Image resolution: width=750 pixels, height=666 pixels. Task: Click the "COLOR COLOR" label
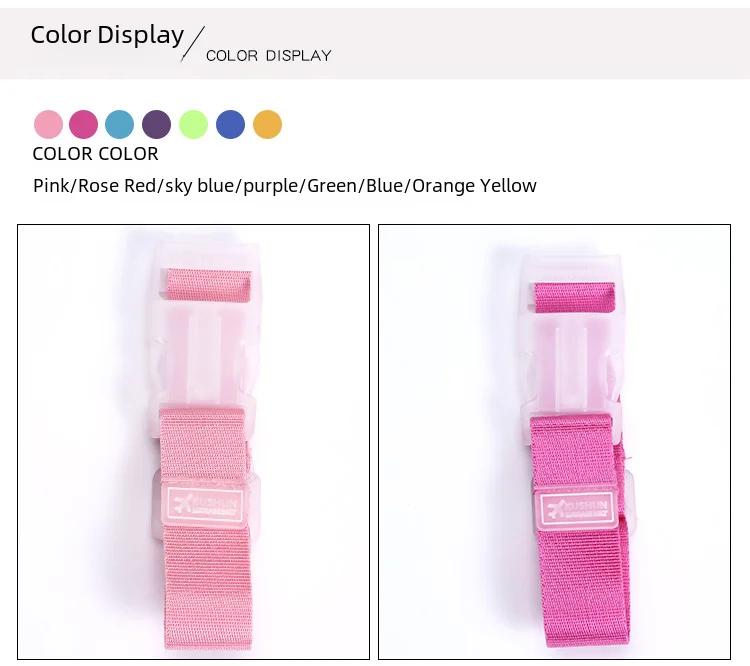pos(95,154)
